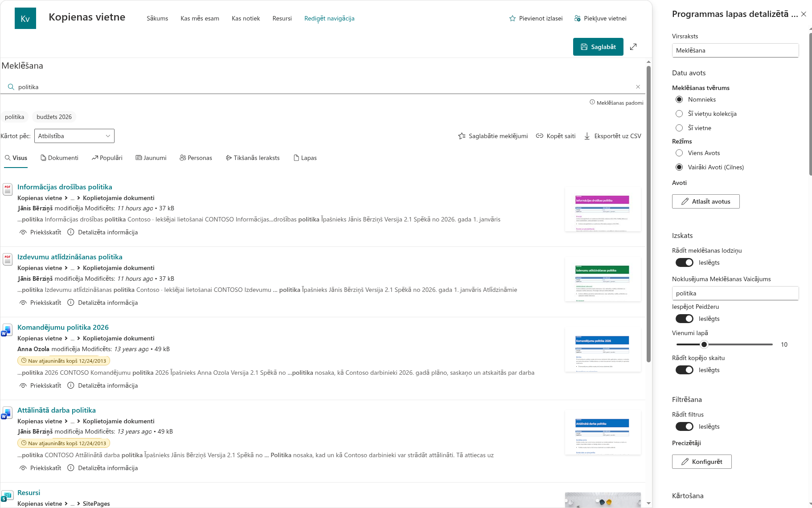Open the Kārtot pēc Atbilstība dropdown
This screenshot has width=812, height=508.
point(74,136)
